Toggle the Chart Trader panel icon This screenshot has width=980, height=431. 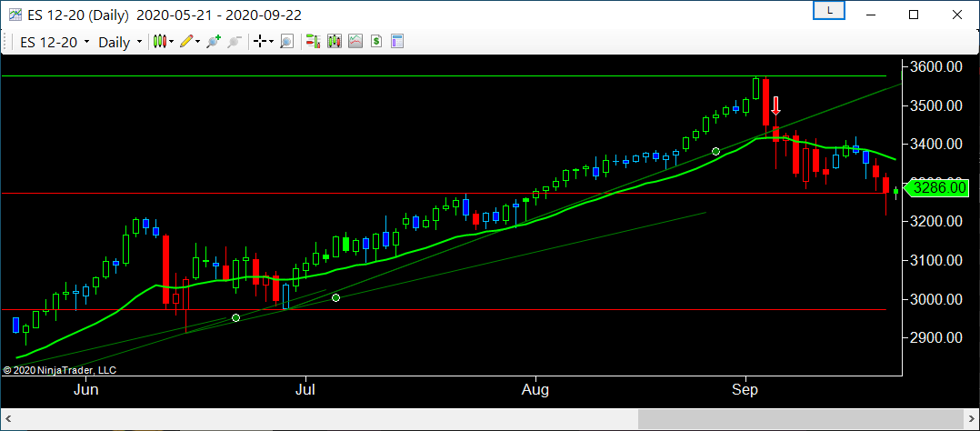point(314,42)
